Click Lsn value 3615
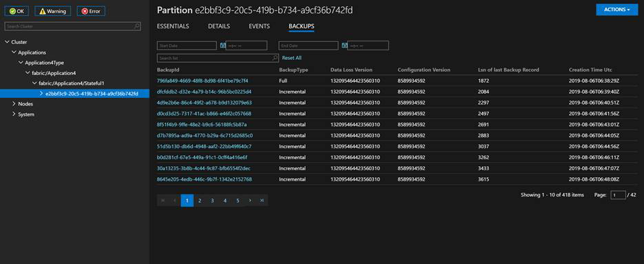Viewport: 644px width, 264px height. pyautogui.click(x=484, y=179)
